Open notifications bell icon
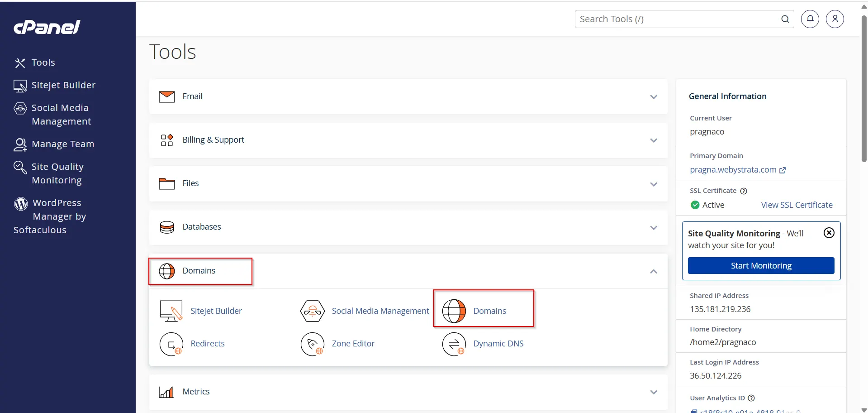868x413 pixels. [x=810, y=19]
